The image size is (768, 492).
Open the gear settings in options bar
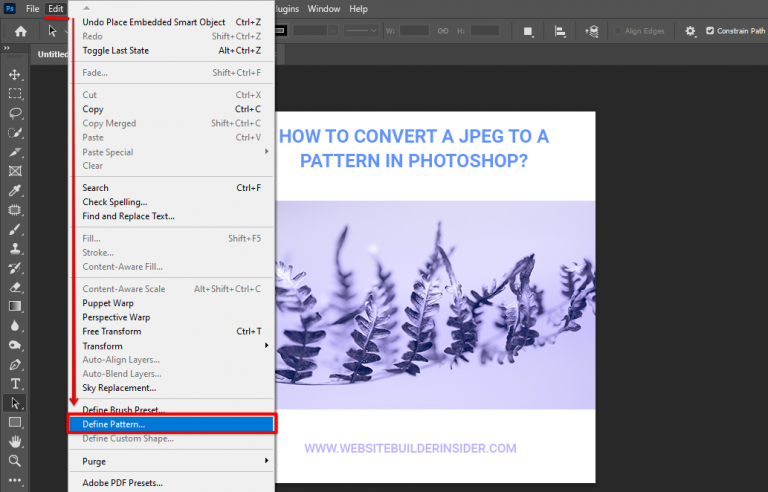click(x=690, y=31)
